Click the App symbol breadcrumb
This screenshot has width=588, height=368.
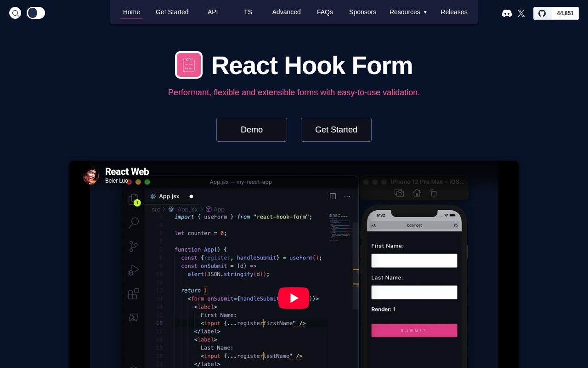pos(215,209)
